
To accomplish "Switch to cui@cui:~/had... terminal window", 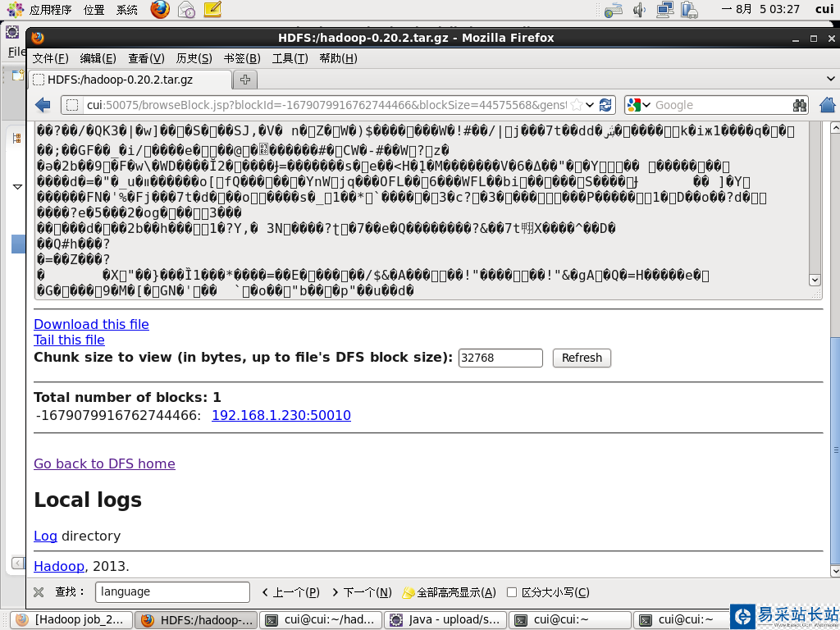I will click(321, 620).
